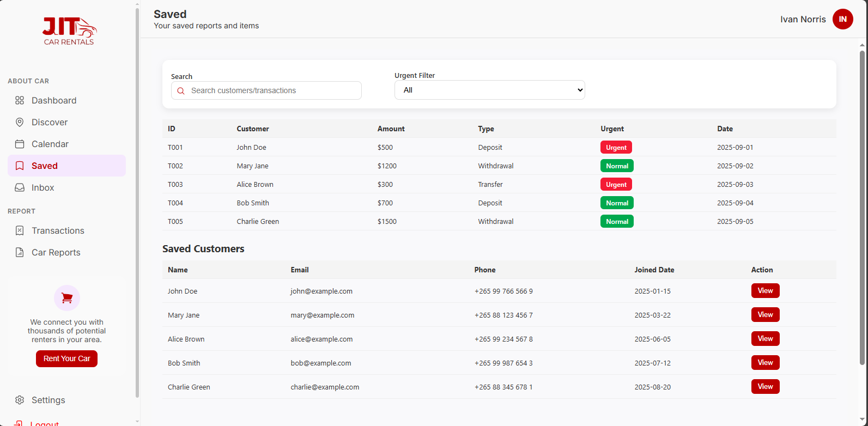868x426 pixels.
Task: Click the main page vertical scrollbar
Action: pos(862,207)
